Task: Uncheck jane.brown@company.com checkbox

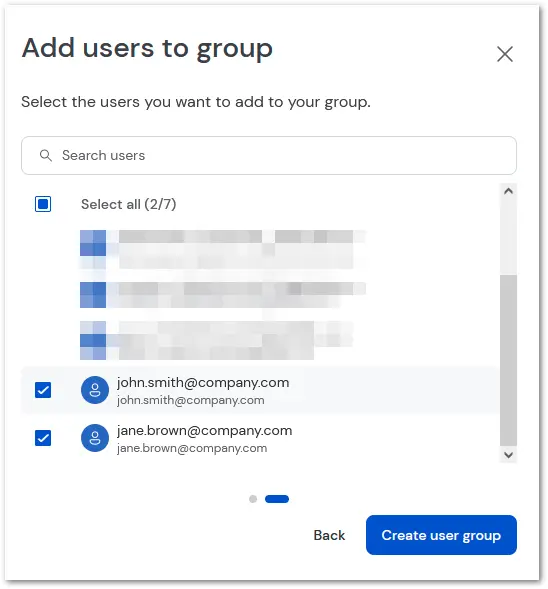Action: pos(43,438)
